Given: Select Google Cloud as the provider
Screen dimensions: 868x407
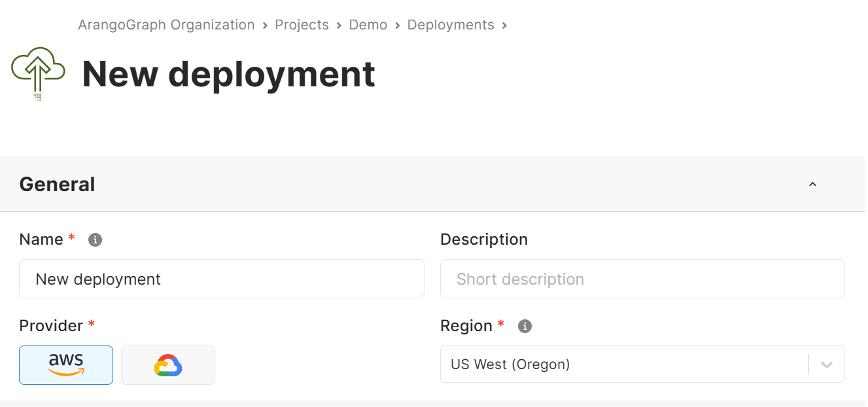Looking at the screenshot, I should tap(168, 365).
